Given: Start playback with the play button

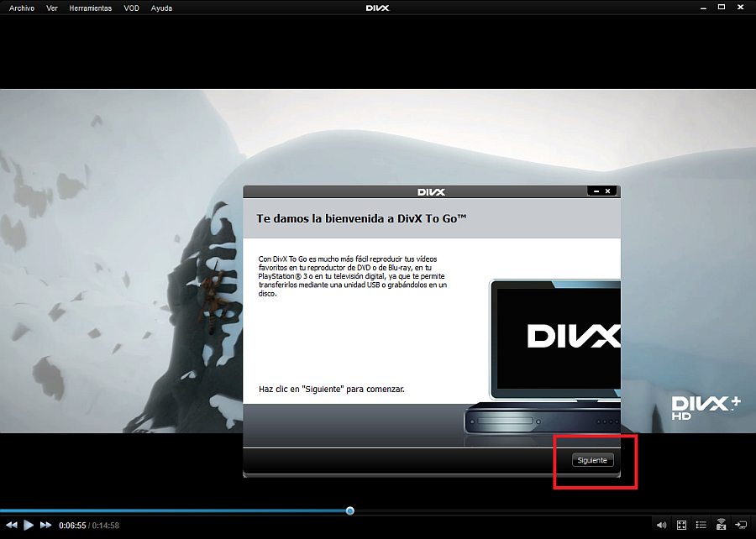Looking at the screenshot, I should 29,525.
